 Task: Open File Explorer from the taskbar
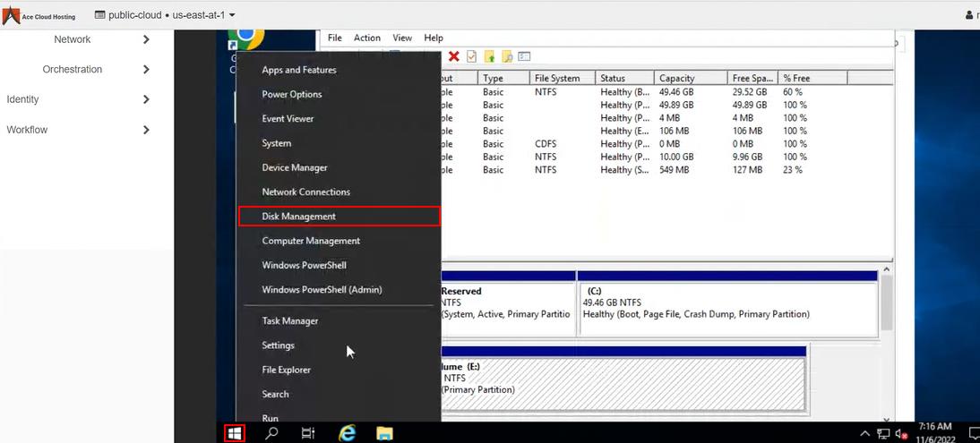[384, 433]
